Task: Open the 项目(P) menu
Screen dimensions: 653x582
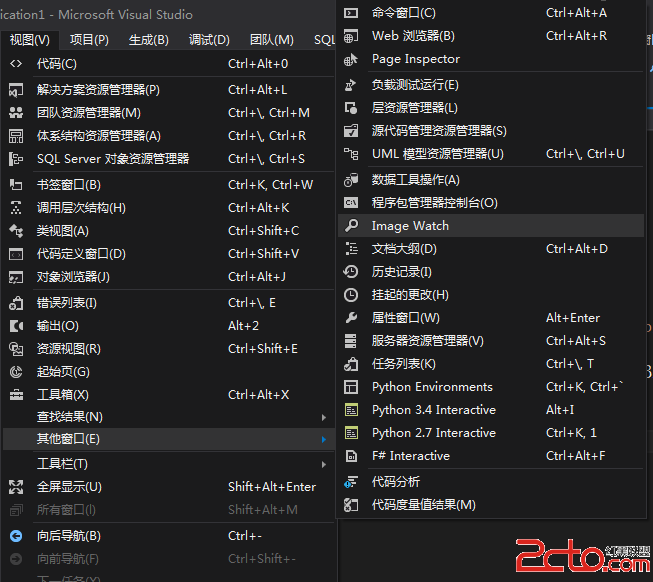Action: [89, 40]
